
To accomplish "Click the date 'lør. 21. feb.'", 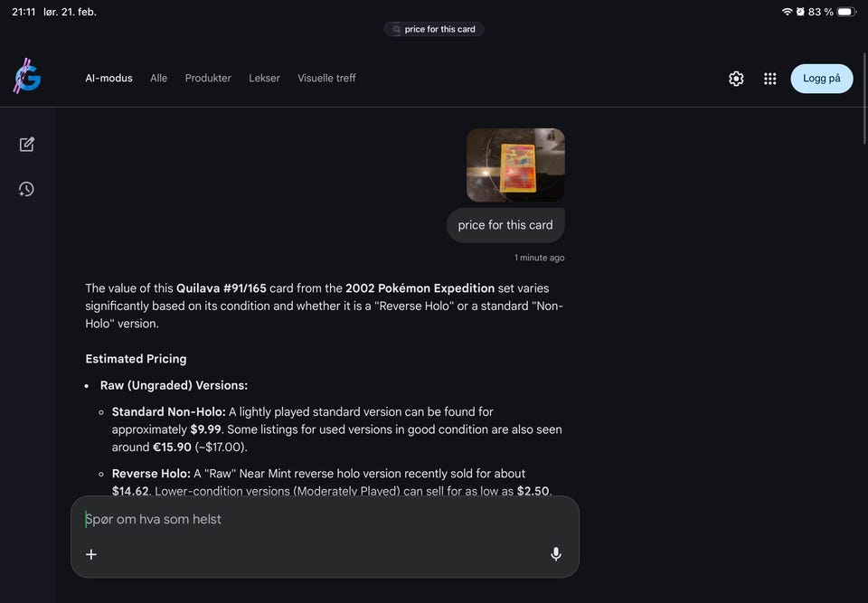I will pyautogui.click(x=70, y=12).
